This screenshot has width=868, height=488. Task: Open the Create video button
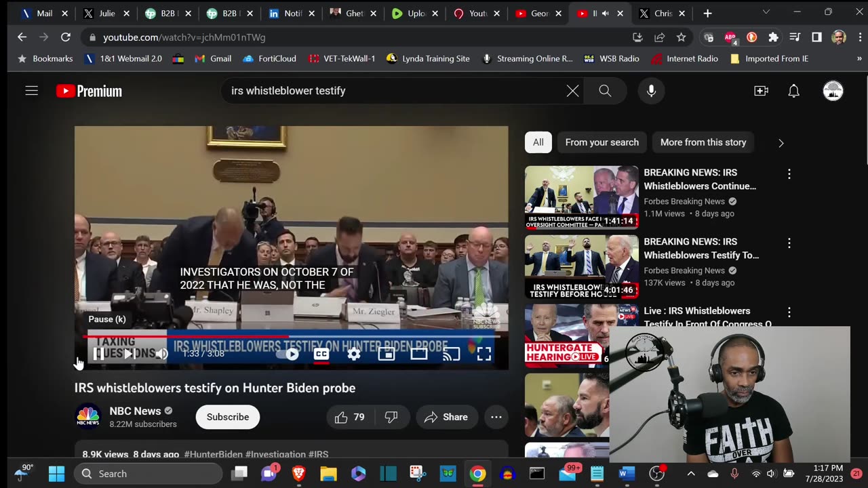761,91
